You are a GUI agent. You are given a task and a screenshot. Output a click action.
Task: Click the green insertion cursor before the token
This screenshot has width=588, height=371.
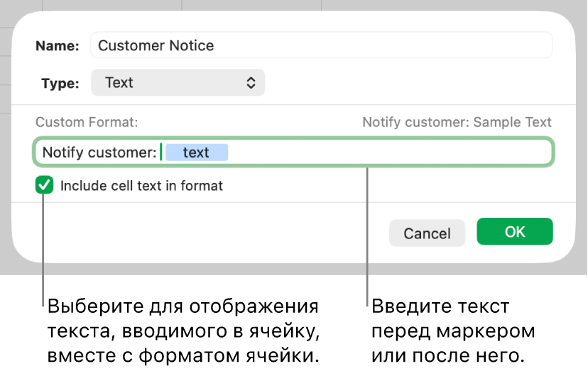click(x=161, y=153)
